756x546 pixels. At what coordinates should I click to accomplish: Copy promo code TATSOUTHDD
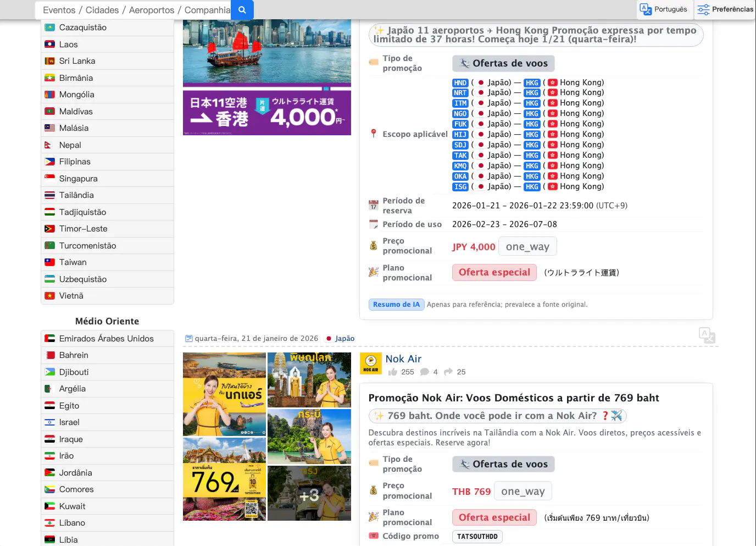477,537
